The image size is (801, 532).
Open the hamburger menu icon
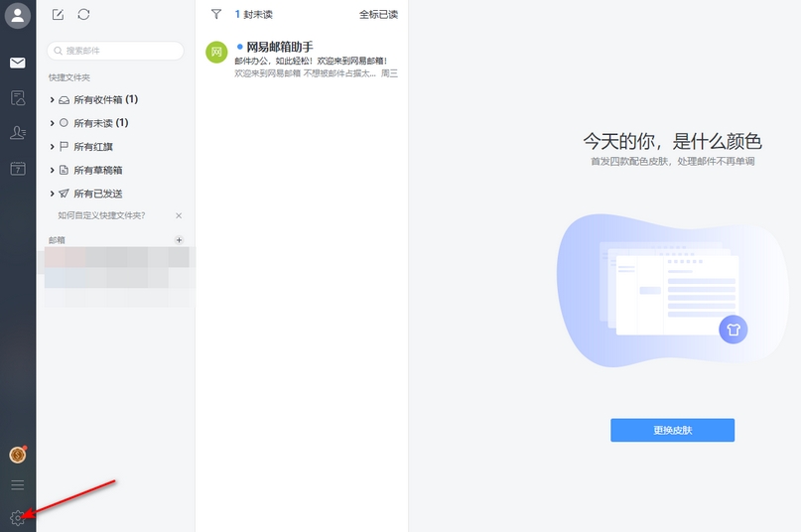[x=17, y=485]
